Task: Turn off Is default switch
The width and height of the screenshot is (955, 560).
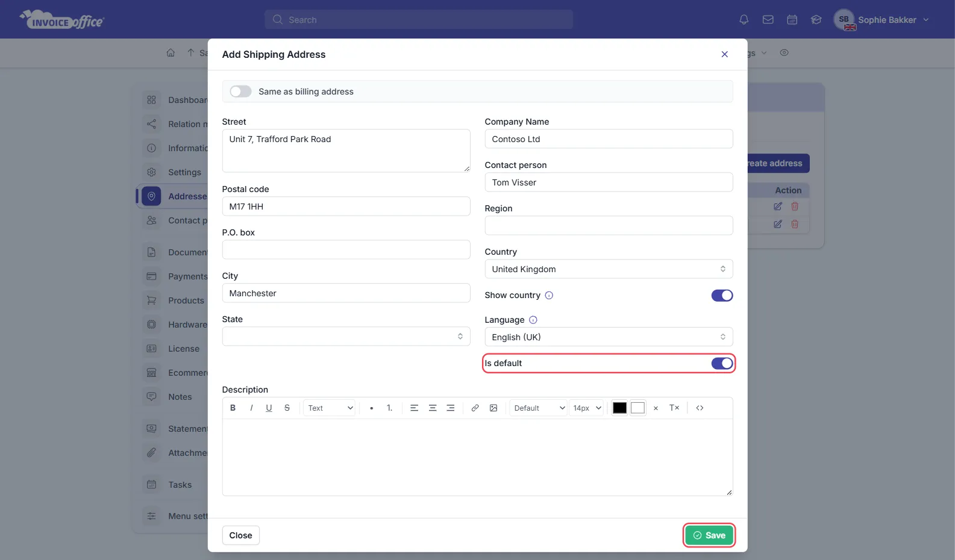Action: [722, 364]
